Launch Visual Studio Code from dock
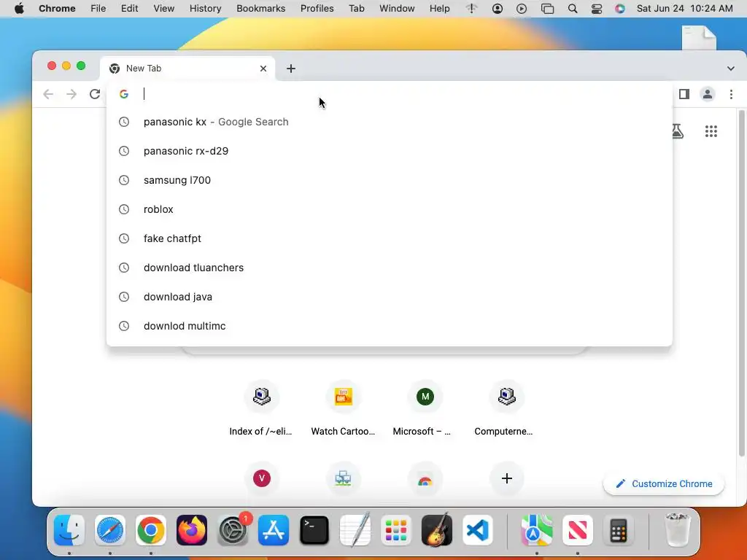The height and width of the screenshot is (560, 747). click(x=478, y=530)
